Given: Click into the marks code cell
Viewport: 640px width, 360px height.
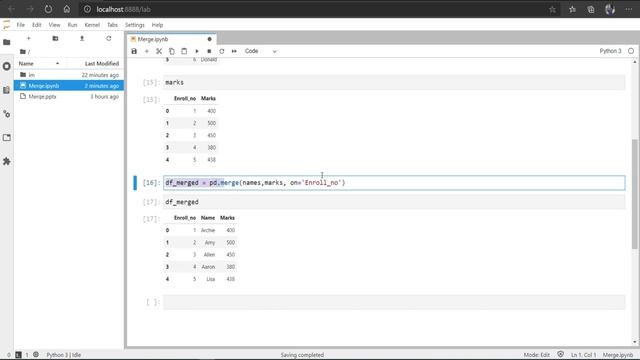Looking at the screenshot, I should (394, 82).
